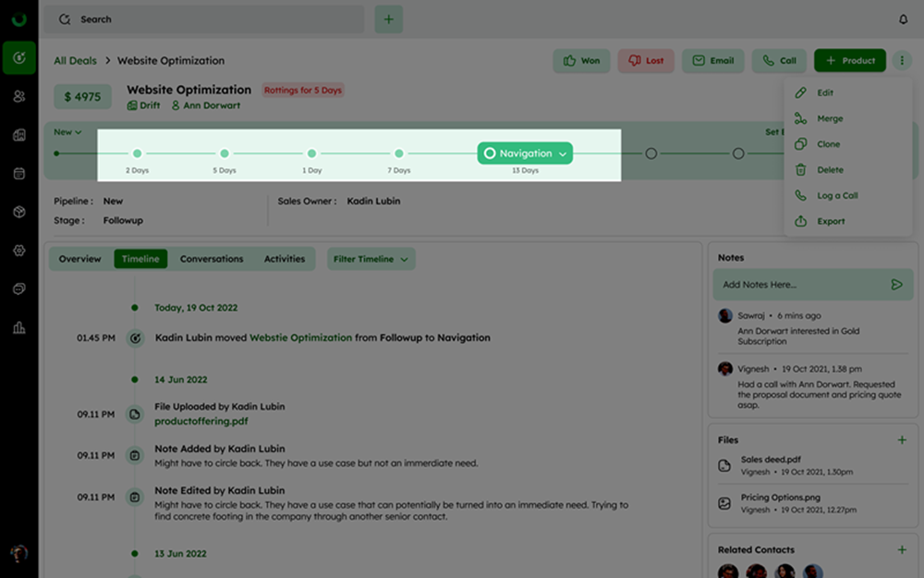924x578 pixels.
Task: Click the Sales deed.pdf file icon
Action: tap(724, 465)
